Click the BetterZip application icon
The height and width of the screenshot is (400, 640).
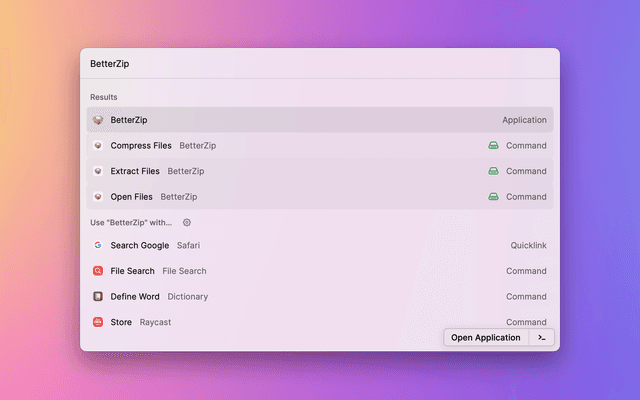(98, 120)
